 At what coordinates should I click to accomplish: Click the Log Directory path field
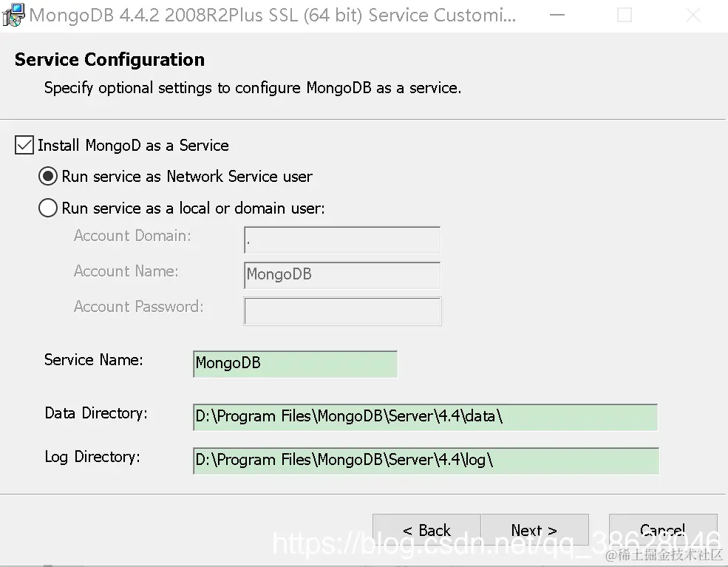(x=426, y=461)
